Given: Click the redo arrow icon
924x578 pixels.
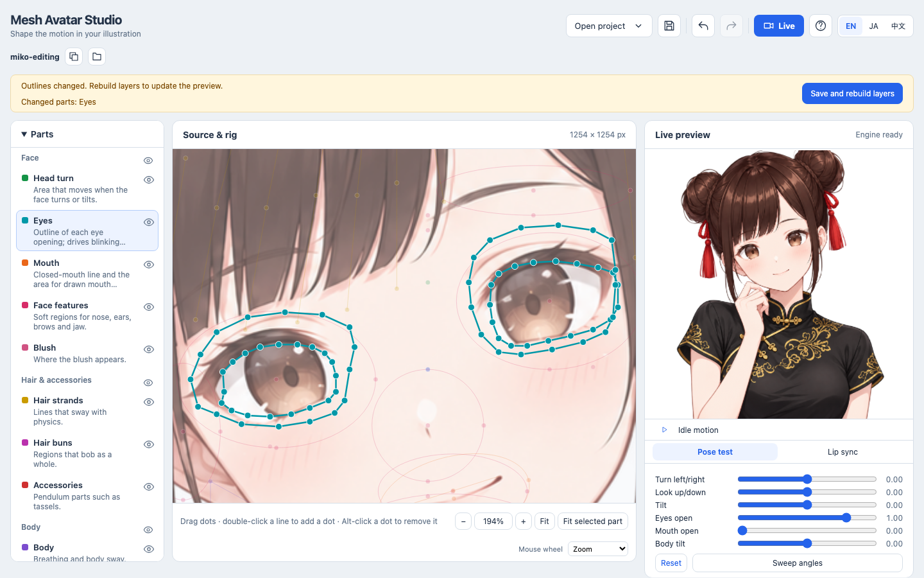Looking at the screenshot, I should point(732,26).
